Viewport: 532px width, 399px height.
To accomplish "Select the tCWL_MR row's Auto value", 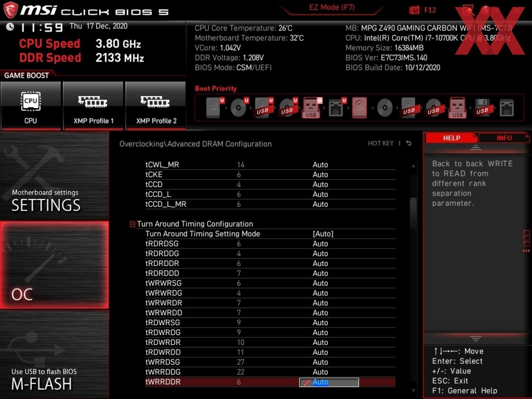I will [320, 165].
